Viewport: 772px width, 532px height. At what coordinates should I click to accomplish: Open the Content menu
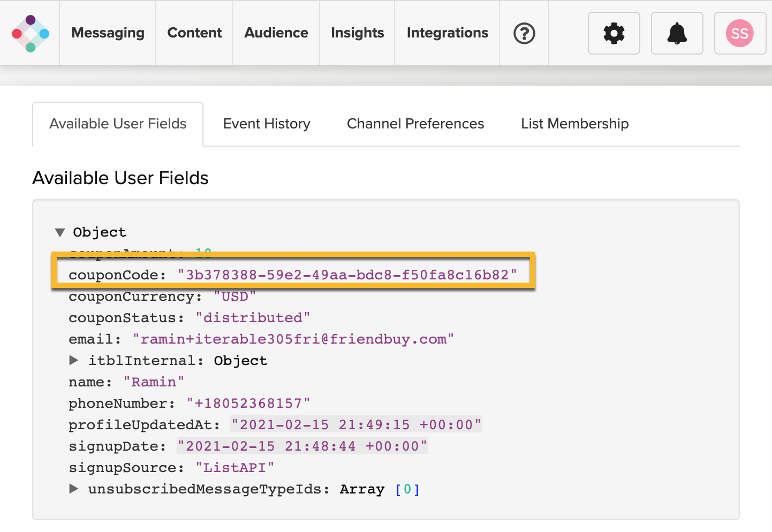[194, 33]
